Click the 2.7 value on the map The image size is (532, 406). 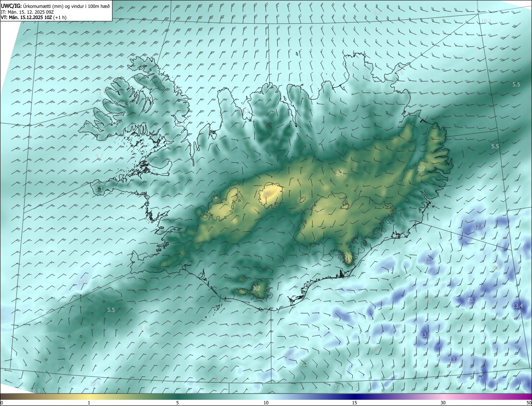pos(421,169)
